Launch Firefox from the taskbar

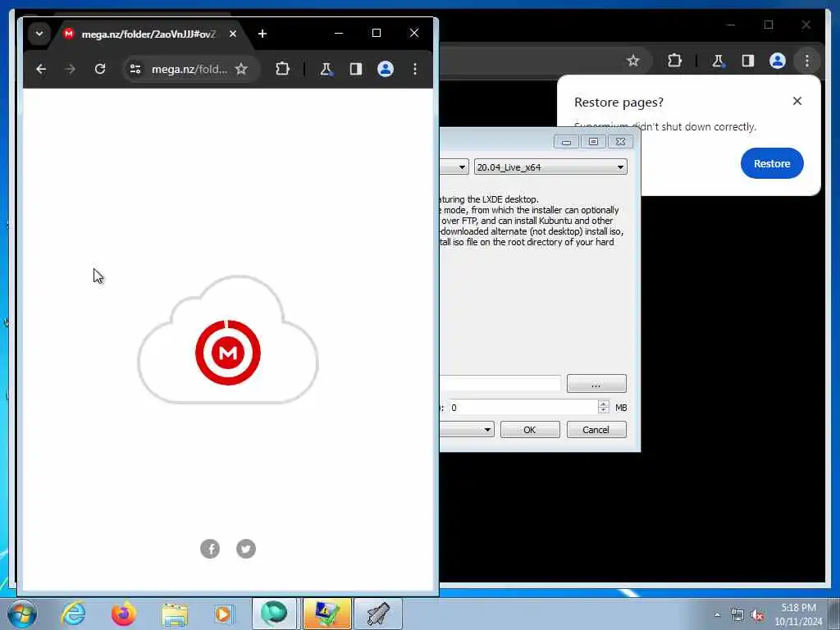(x=124, y=614)
